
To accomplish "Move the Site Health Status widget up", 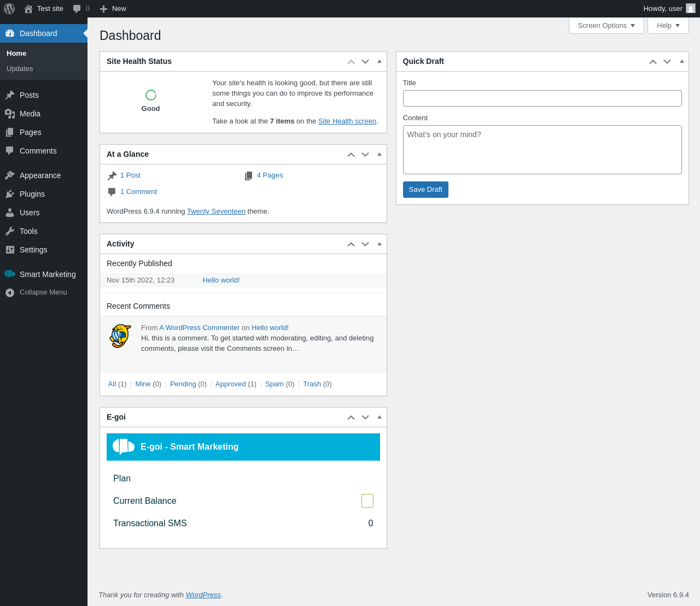I will pyautogui.click(x=351, y=62).
